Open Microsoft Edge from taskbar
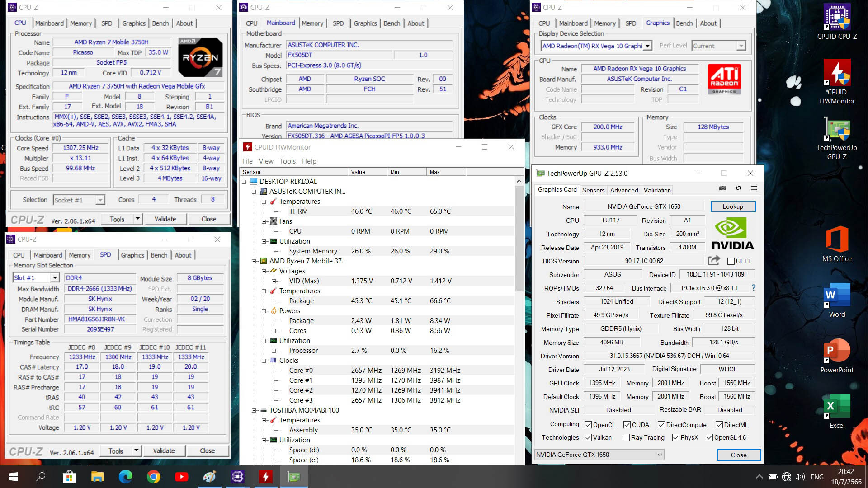The height and width of the screenshot is (488, 868). coord(125,477)
